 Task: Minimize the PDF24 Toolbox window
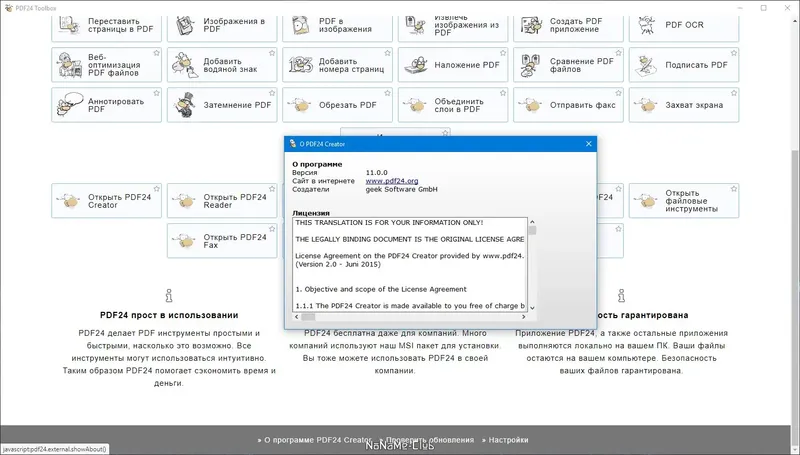tap(741, 8)
